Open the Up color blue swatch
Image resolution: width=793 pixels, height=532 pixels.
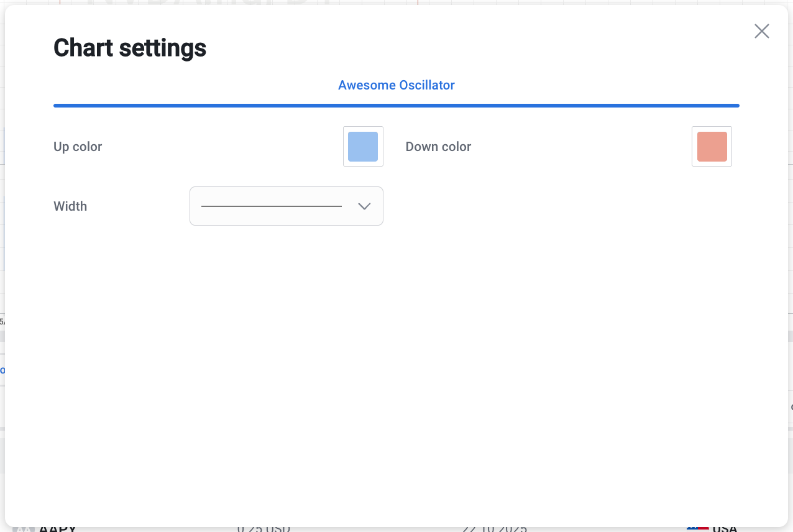click(363, 147)
